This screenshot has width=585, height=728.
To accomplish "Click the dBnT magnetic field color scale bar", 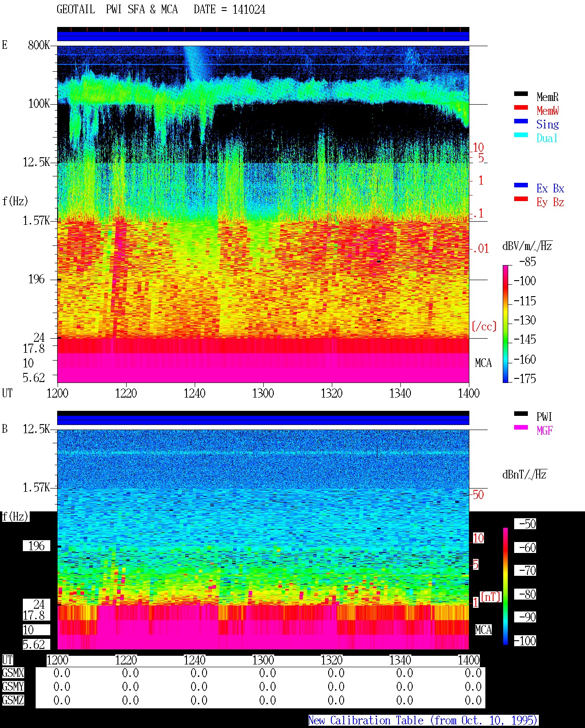I will 505,586.
